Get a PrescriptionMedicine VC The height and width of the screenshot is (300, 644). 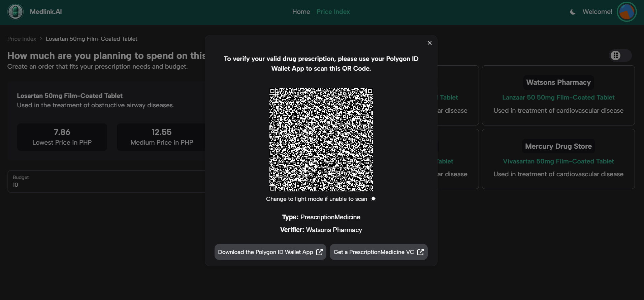coord(379,252)
